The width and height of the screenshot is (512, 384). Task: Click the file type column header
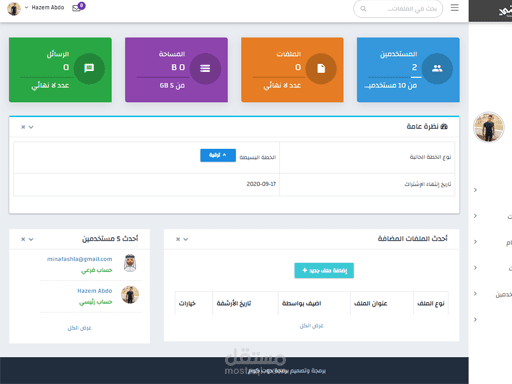pos(431,303)
